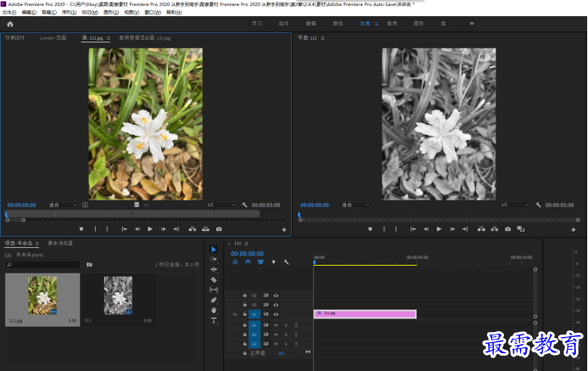Viewport: 588px width, 371px height.
Task: Open Source monitor 1/2 resolution dropdown
Action: [221, 205]
